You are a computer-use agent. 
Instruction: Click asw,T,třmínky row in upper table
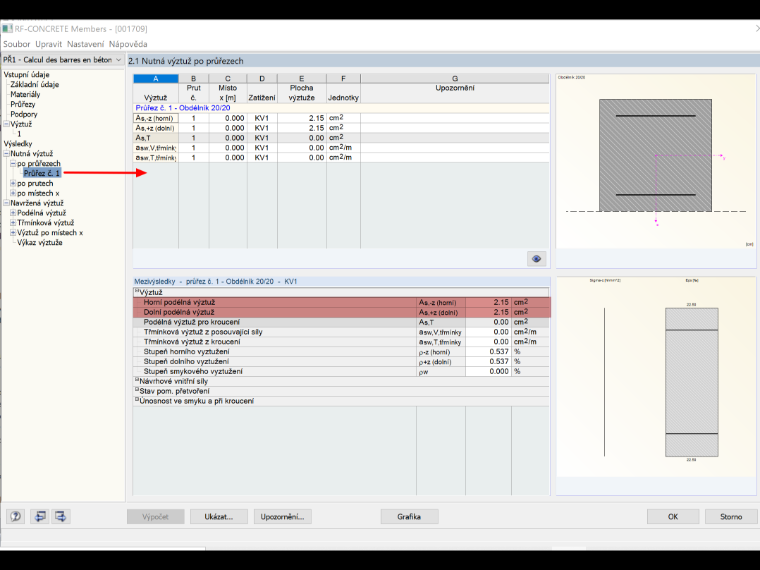[x=341, y=158]
